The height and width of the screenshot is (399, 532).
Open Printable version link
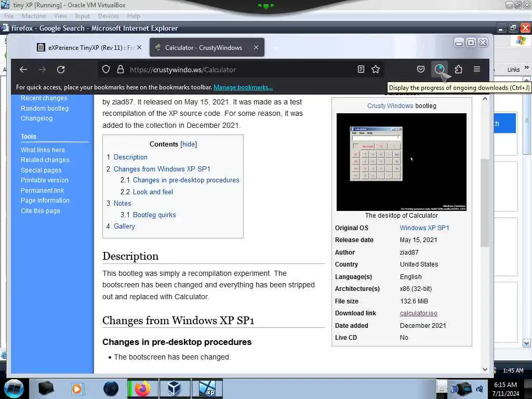pos(45,180)
